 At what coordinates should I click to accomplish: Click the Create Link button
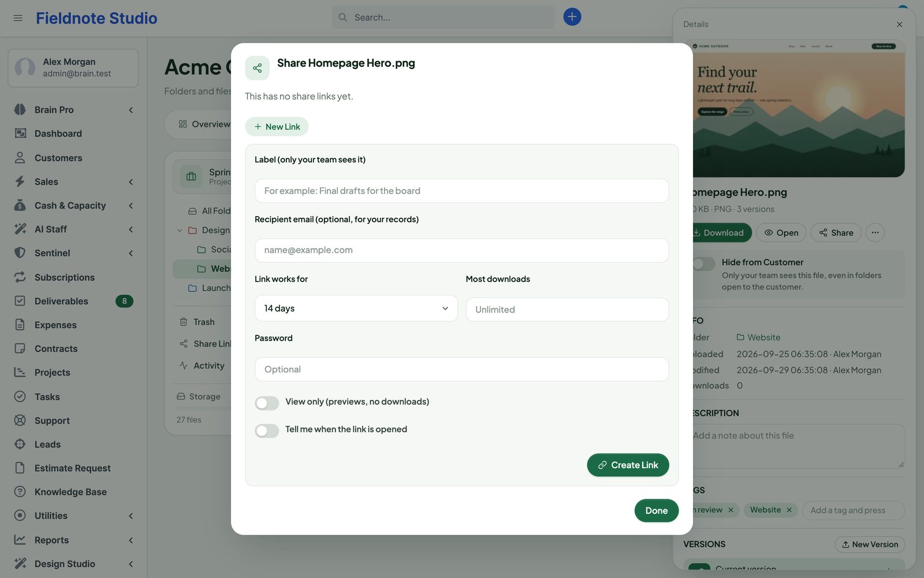(x=628, y=465)
